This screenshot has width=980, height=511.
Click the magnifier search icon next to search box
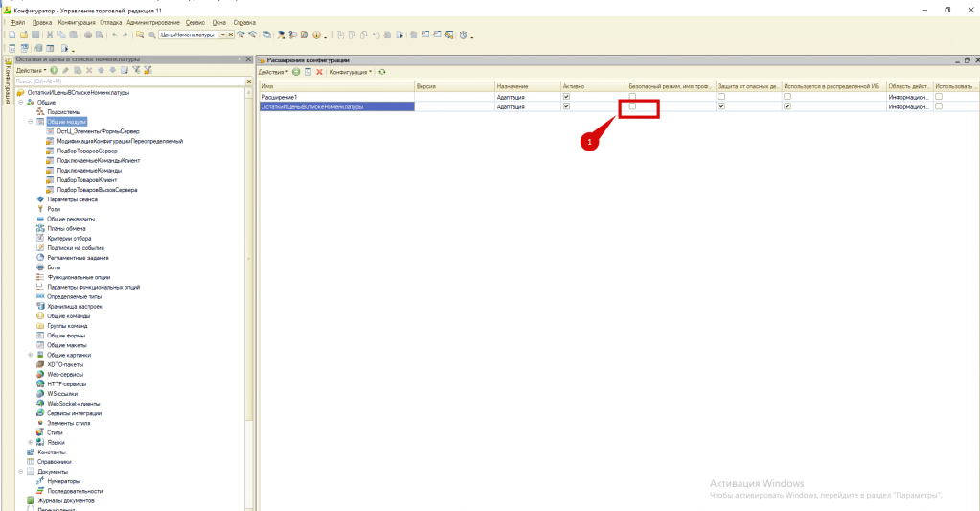tap(152, 35)
